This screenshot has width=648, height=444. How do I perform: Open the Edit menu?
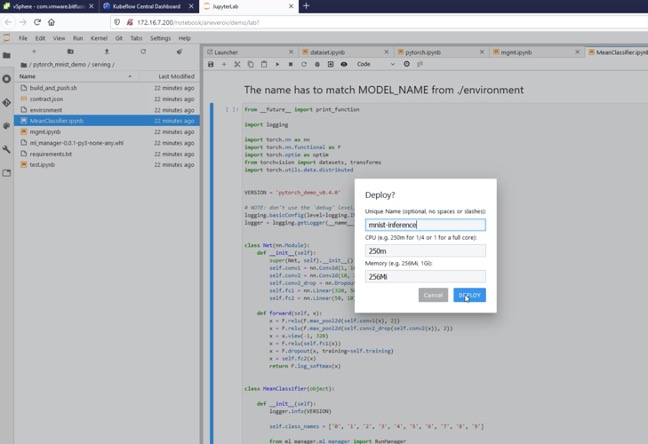click(40, 38)
